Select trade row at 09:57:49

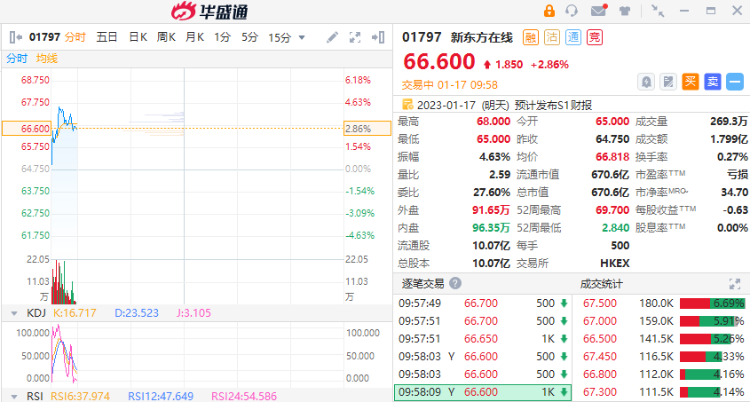(483, 303)
